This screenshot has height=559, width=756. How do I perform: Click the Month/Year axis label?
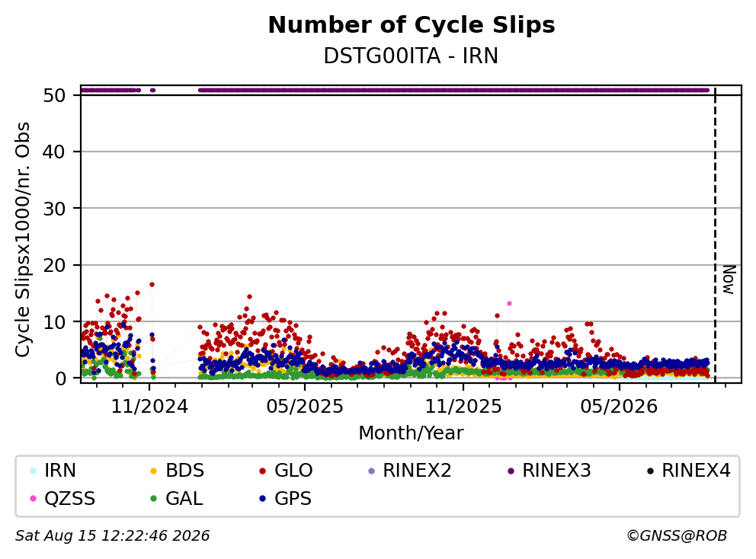(x=411, y=433)
